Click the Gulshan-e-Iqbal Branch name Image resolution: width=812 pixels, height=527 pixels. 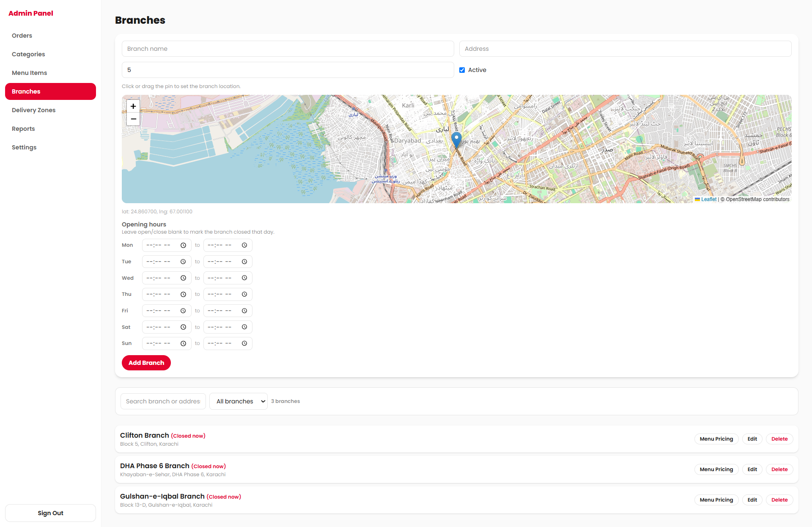click(x=162, y=496)
